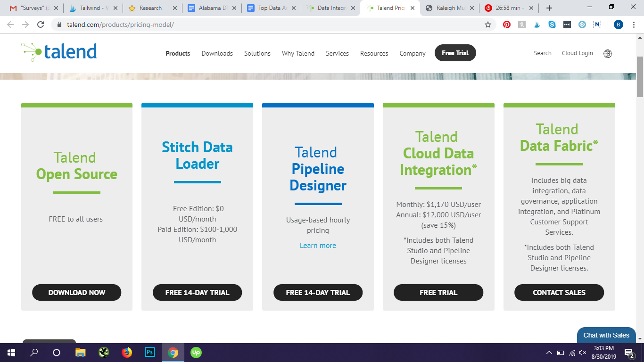644x362 pixels.
Task: Switch to the Research browser tab
Action: point(150,8)
